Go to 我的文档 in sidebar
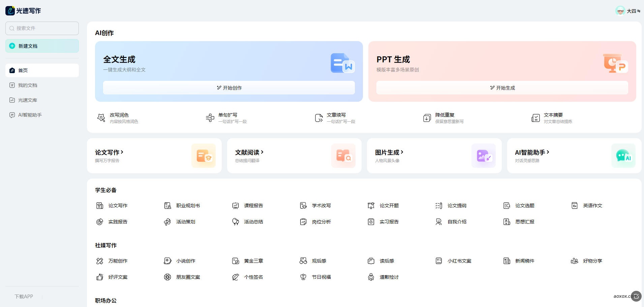Viewport: 644px width, 307px height. (28, 85)
